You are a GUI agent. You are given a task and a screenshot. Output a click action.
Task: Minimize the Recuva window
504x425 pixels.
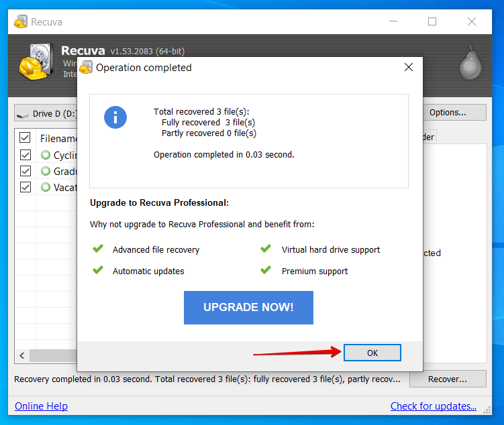(393, 21)
